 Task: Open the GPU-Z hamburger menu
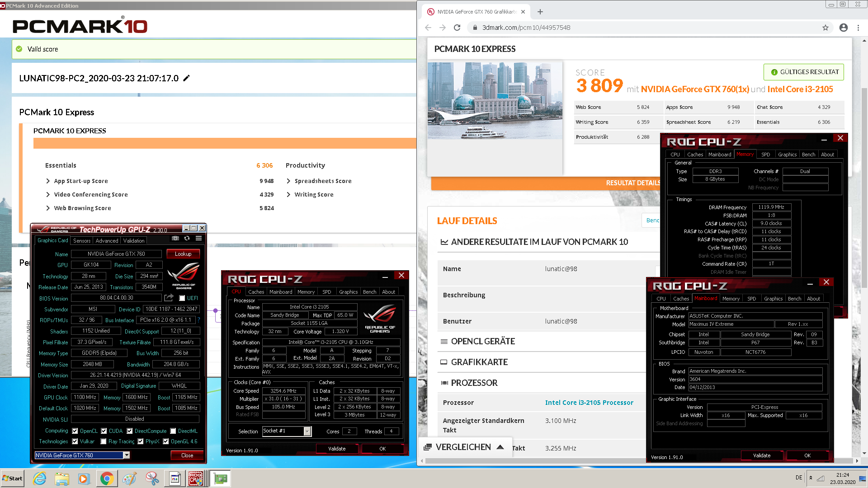(198, 239)
